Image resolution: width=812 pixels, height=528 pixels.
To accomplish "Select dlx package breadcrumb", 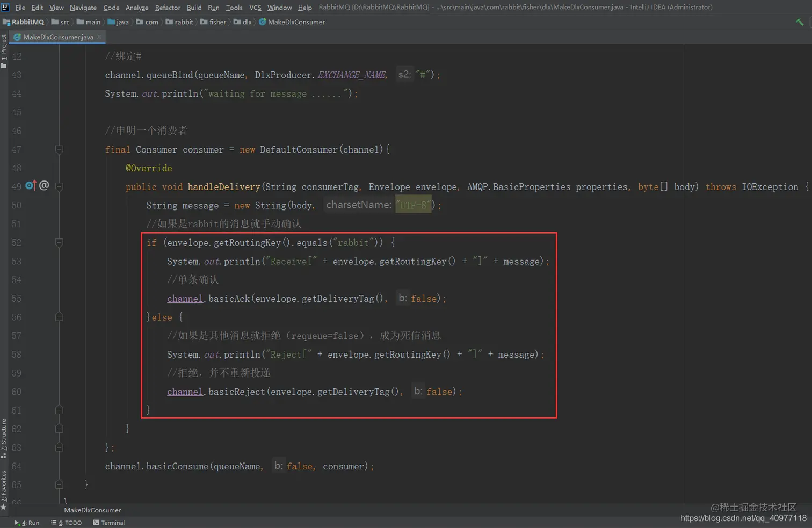I will pyautogui.click(x=242, y=22).
